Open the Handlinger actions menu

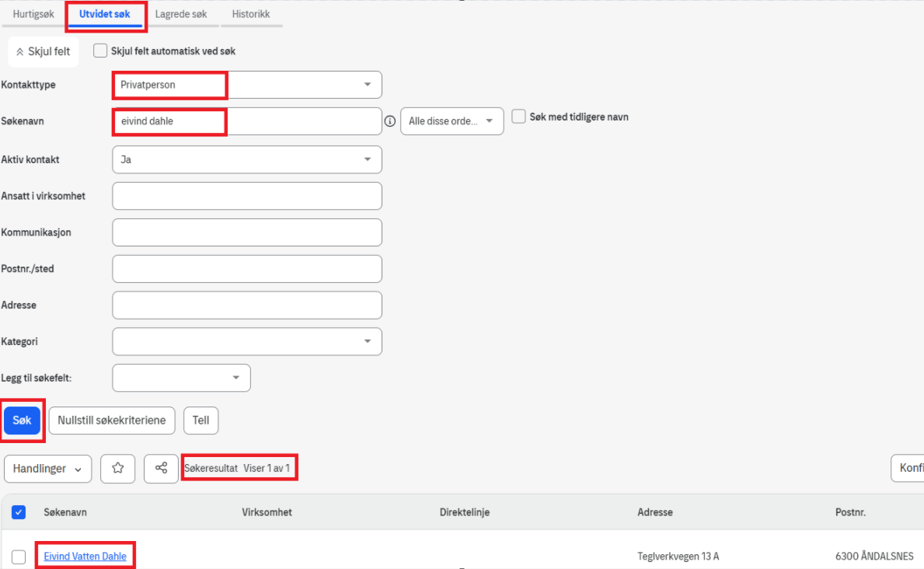tap(48, 469)
